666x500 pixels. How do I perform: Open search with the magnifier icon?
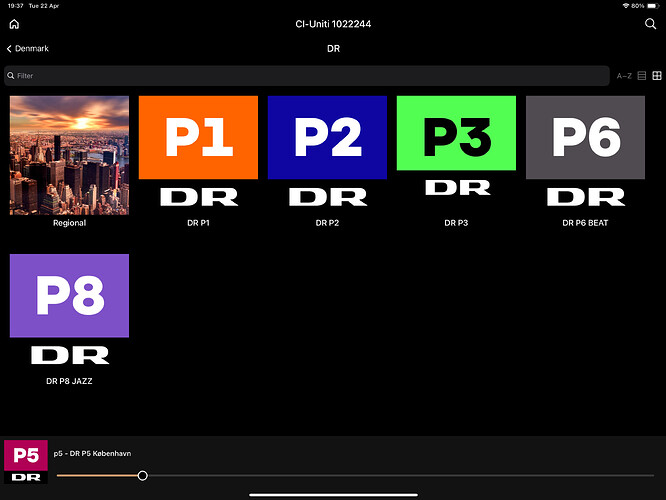[x=651, y=24]
